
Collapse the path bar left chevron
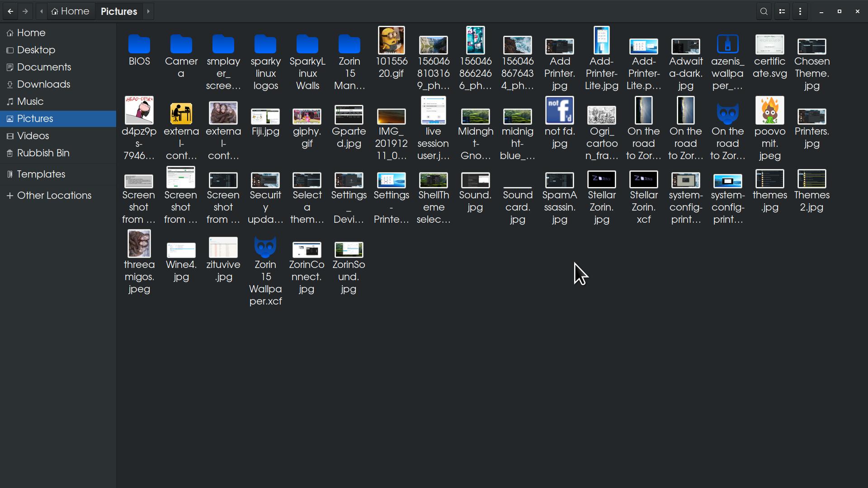point(41,11)
